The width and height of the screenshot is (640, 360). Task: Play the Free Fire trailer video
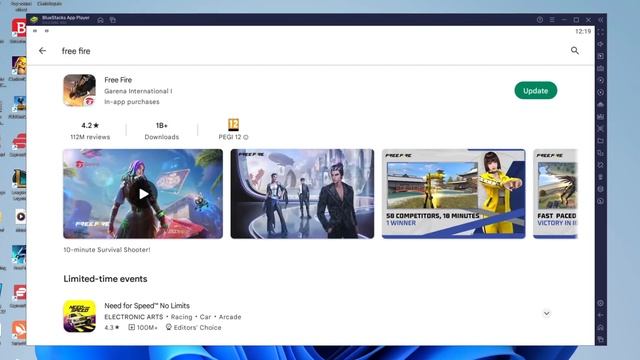[x=143, y=194]
